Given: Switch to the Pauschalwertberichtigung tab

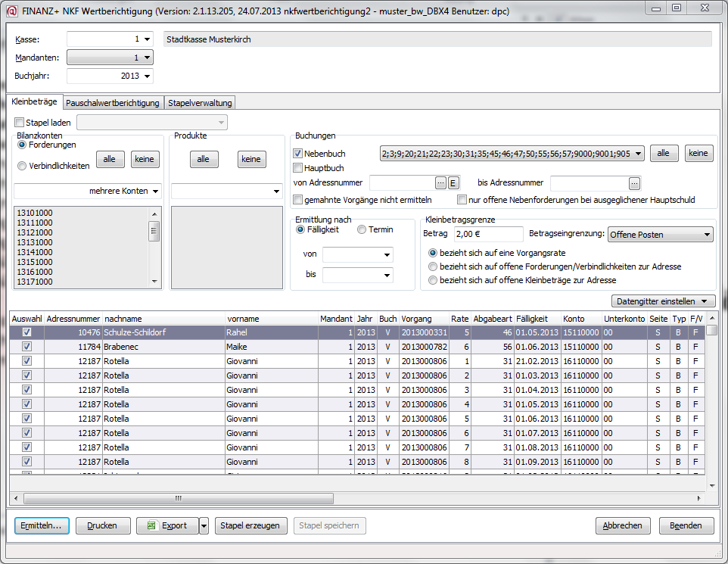Looking at the screenshot, I should tap(113, 103).
